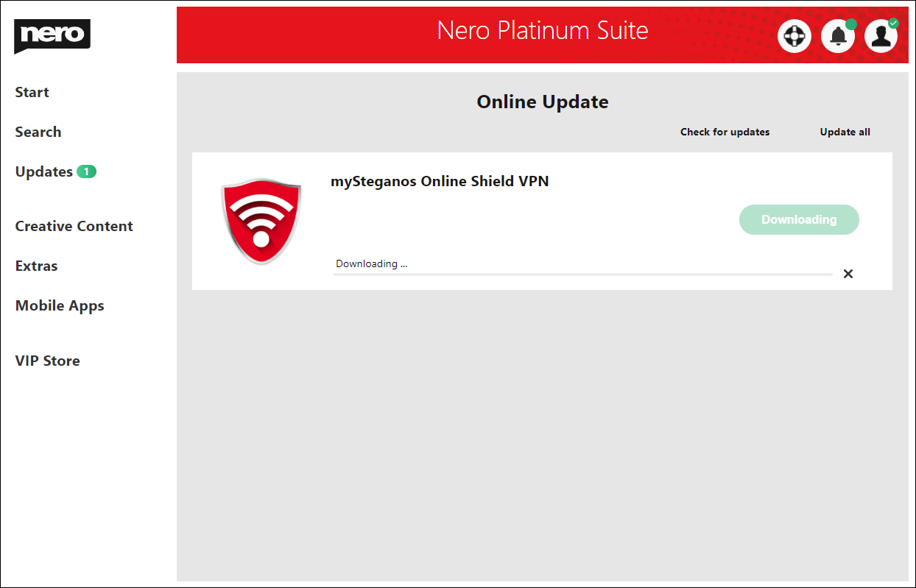Cancel the VPN download with the X

point(848,273)
